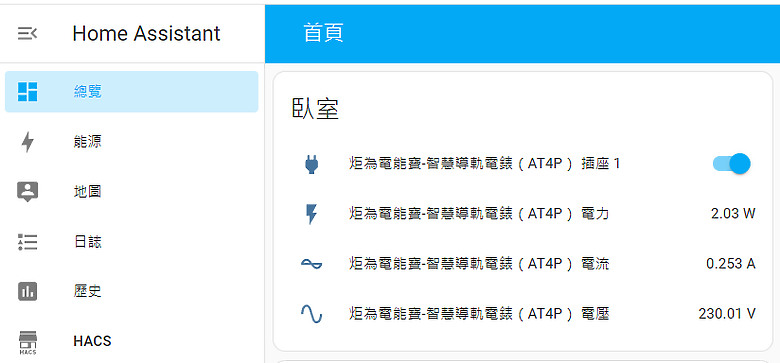Viewport: 780px width, 363px height.
Task: Open the 日誌 logbook menu item
Action: coord(131,242)
